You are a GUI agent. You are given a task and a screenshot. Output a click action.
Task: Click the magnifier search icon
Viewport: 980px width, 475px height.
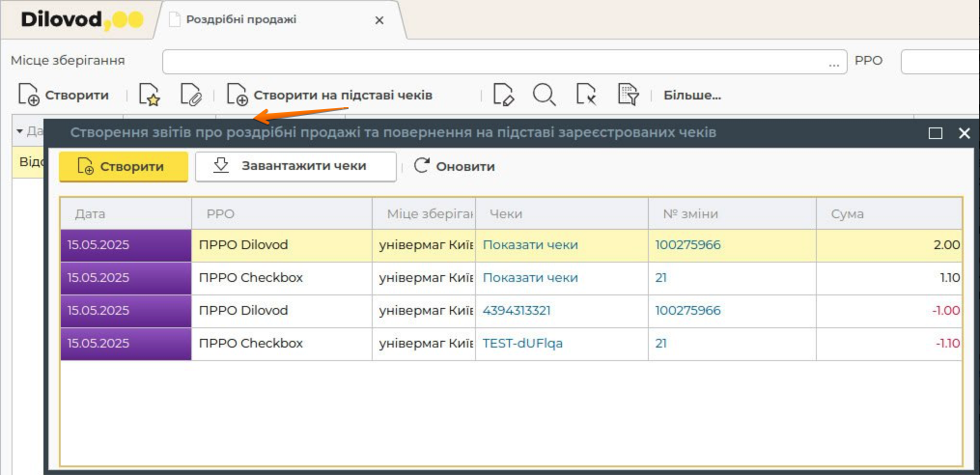point(545,95)
